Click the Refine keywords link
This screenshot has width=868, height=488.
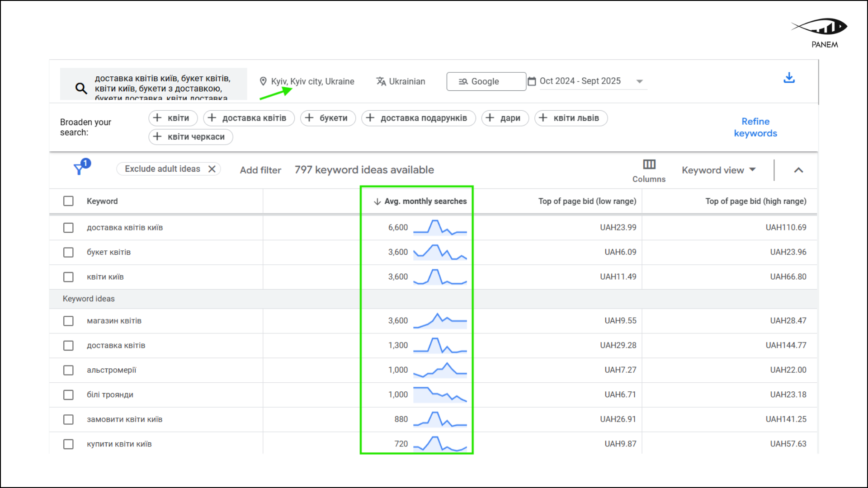[755, 127]
